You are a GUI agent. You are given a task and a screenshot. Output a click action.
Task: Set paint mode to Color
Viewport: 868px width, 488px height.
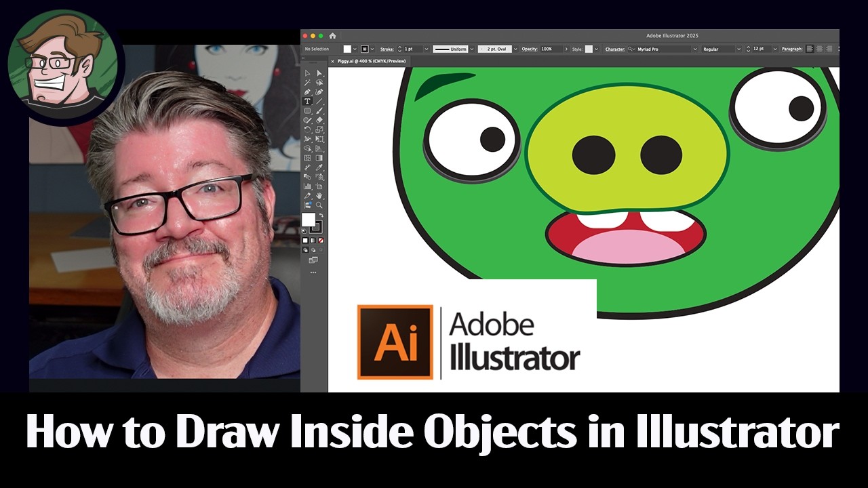[305, 241]
